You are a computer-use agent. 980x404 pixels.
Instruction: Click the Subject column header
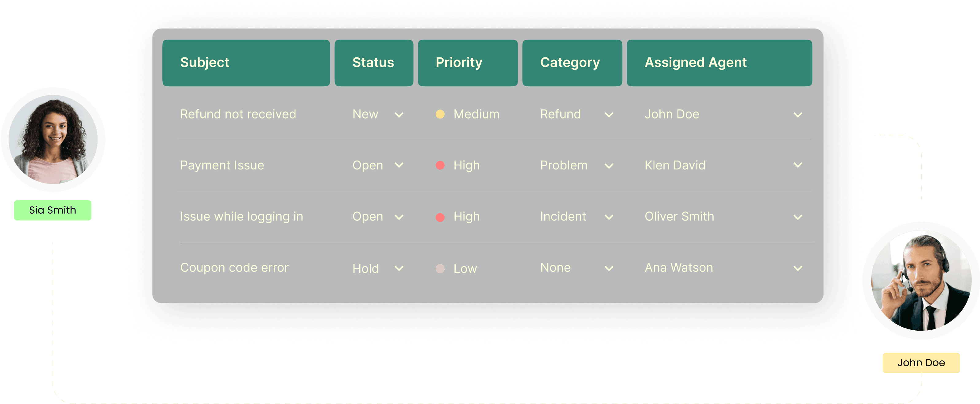click(246, 62)
